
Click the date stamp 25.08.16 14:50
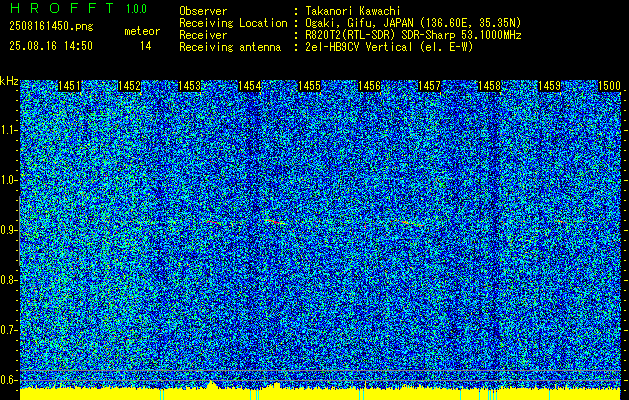[51, 46]
